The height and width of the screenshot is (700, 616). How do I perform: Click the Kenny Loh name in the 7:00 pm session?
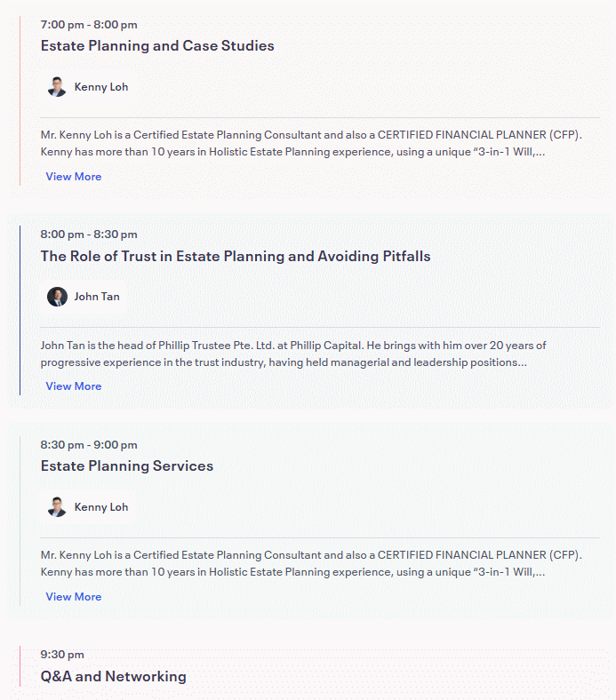(101, 87)
